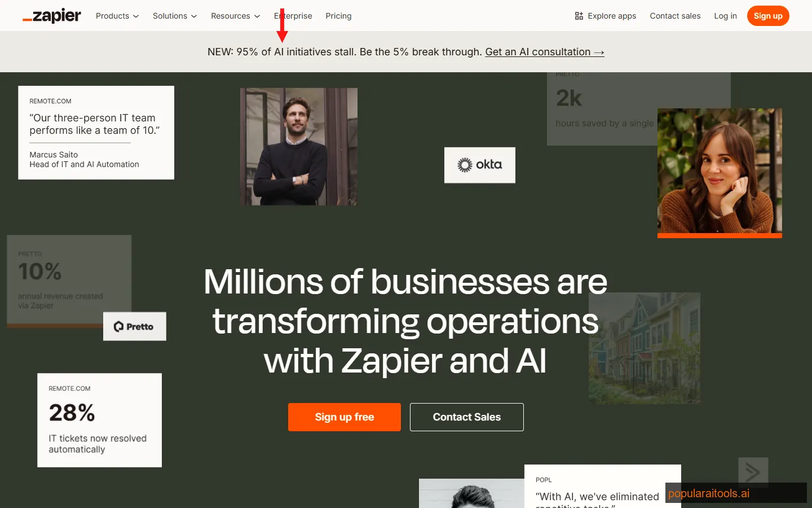Viewport: 812px width, 508px height.
Task: Click Contact sales in the header
Action: click(x=675, y=16)
